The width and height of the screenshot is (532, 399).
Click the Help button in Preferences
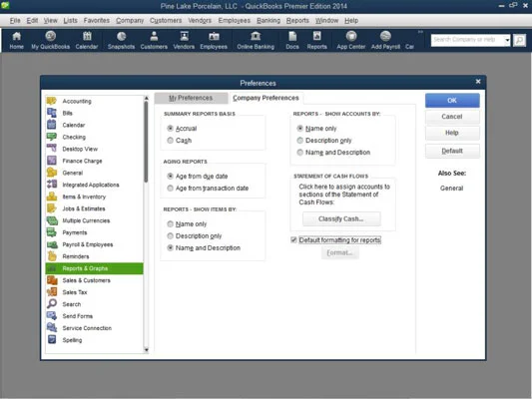coord(452,133)
